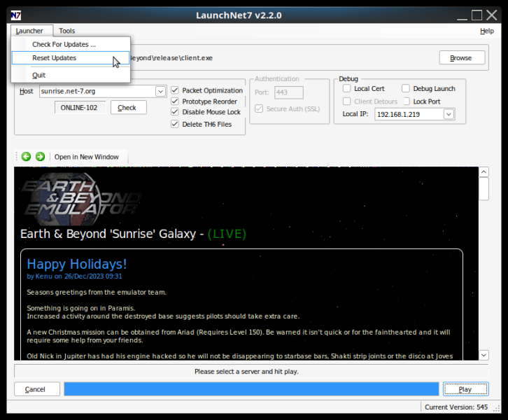The image size is (508, 420).
Task: Click the scrollbar down arrow
Action: click(484, 355)
